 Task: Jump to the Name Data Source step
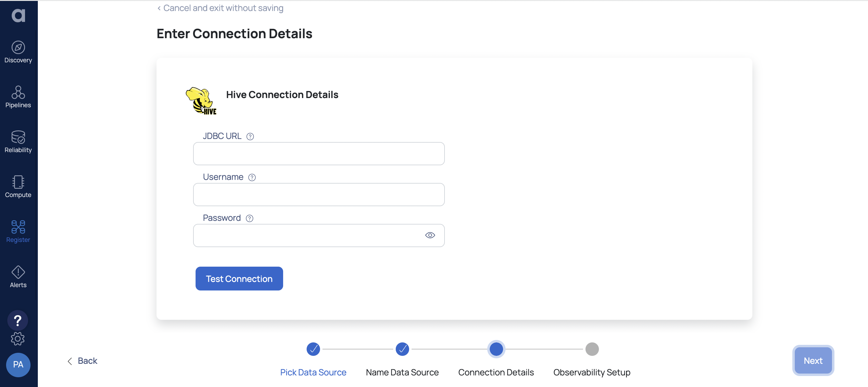[x=402, y=372]
